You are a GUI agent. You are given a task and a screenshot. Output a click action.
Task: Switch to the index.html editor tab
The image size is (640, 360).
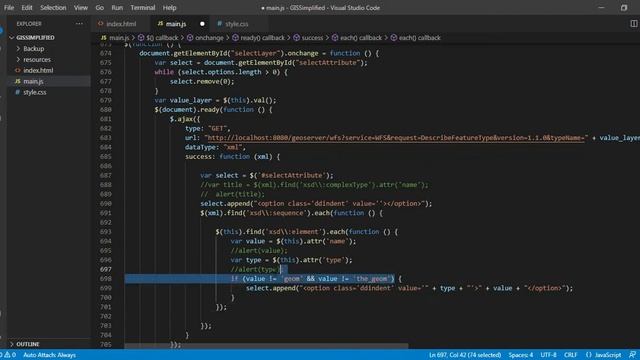click(121, 24)
